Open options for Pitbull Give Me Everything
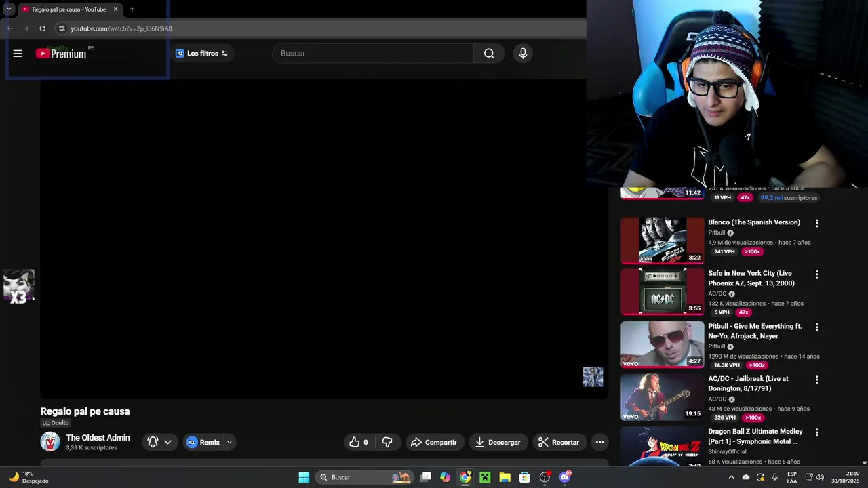Viewport: 868px width, 488px height. pos(816,327)
